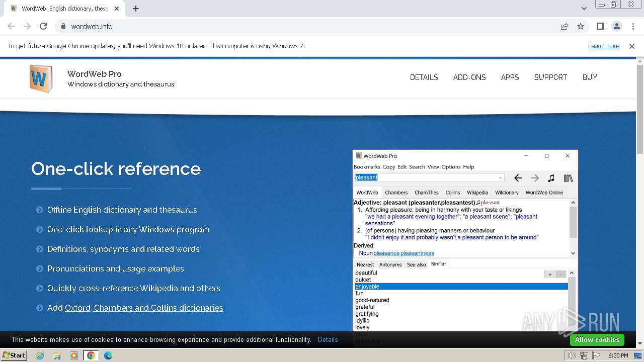Click cookie notice Details link
Screen dimensions: 644x362
(x=328, y=340)
